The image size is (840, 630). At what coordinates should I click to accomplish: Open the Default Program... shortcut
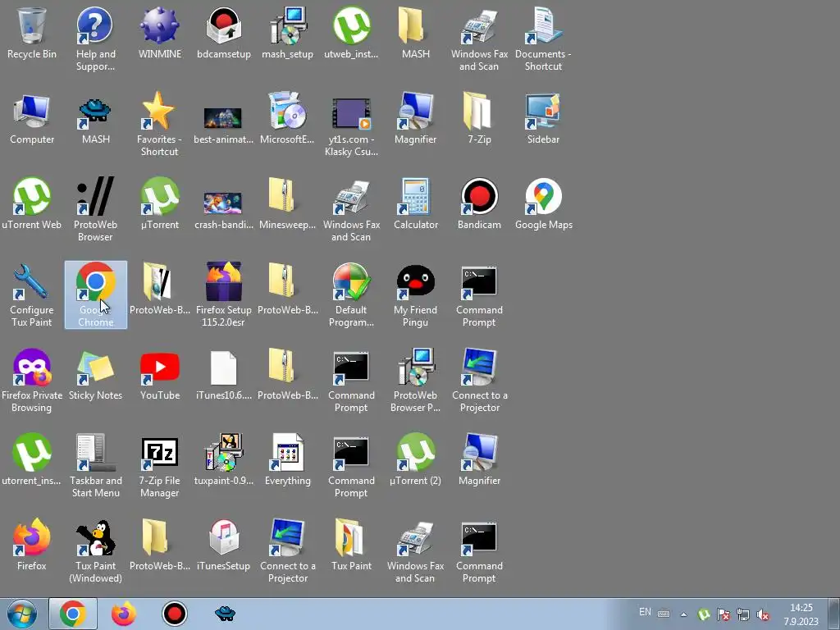click(351, 294)
